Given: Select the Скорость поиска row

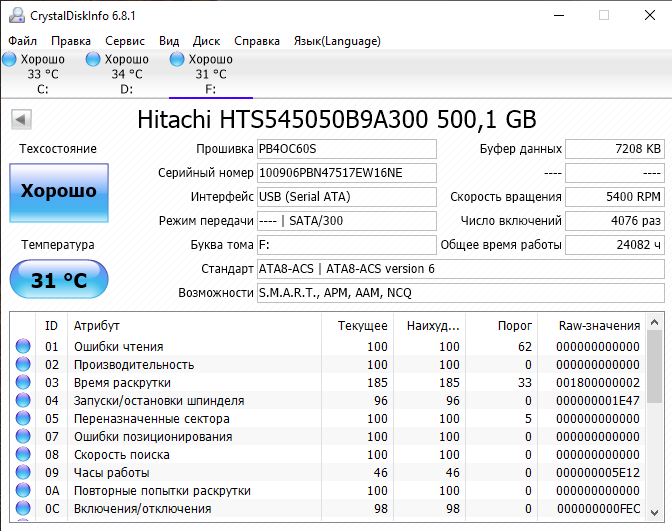Looking at the screenshot, I should coord(328,454).
